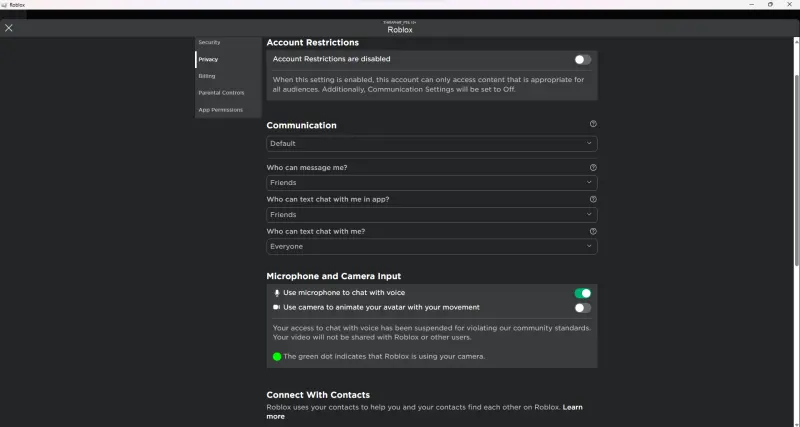Open the text chat in app Friends dropdown
800x427 pixels.
tap(432, 215)
